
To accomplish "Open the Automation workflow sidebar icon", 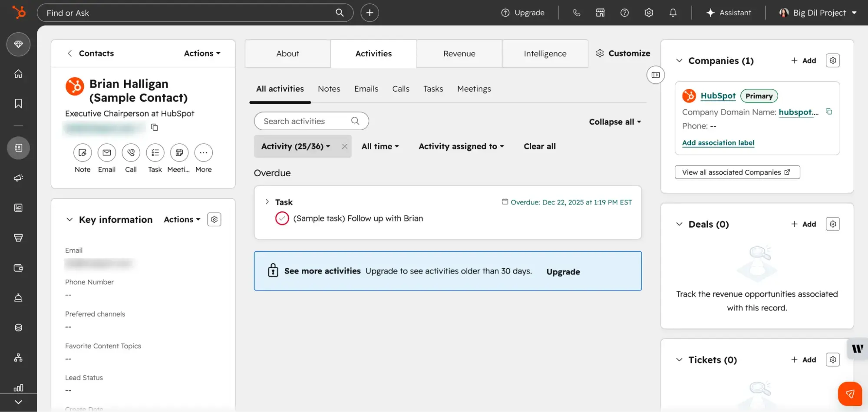I will click(x=18, y=358).
